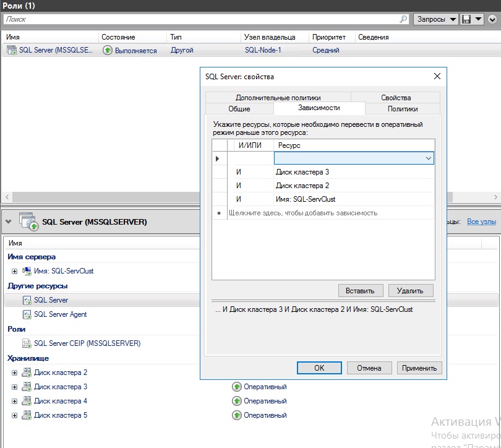Expand the roles search options chevron
The height and width of the screenshot is (448, 501).
tap(493, 20)
